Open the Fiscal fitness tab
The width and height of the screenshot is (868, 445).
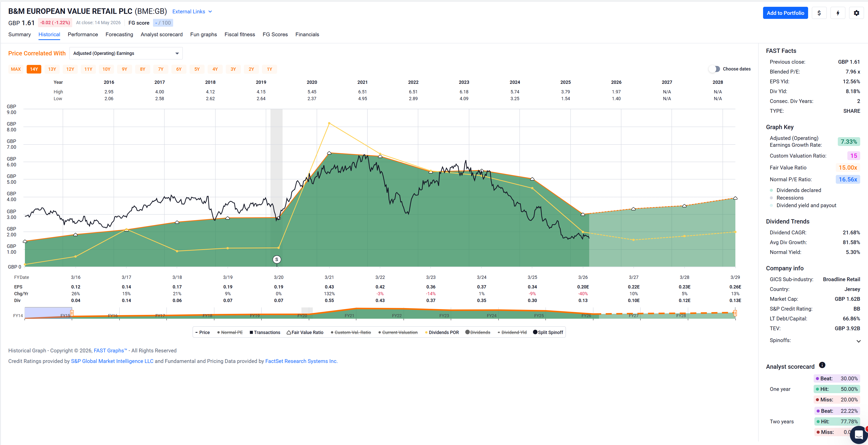[240, 34]
